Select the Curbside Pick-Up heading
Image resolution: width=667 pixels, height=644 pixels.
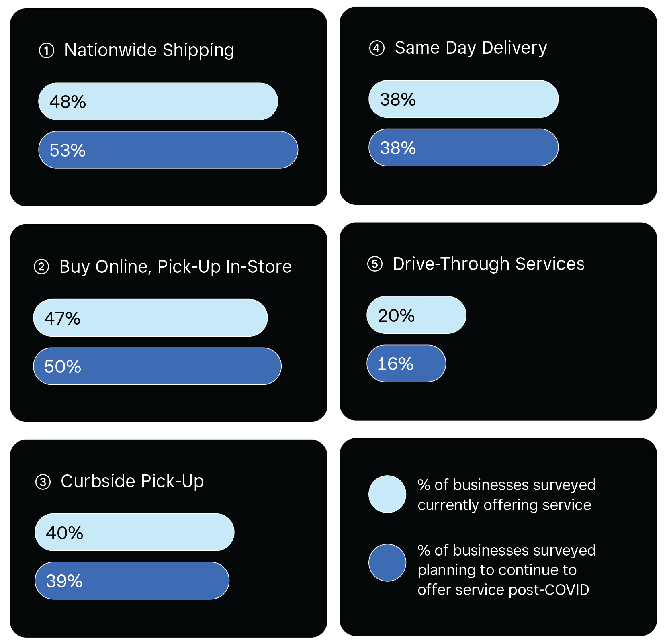click(x=132, y=481)
